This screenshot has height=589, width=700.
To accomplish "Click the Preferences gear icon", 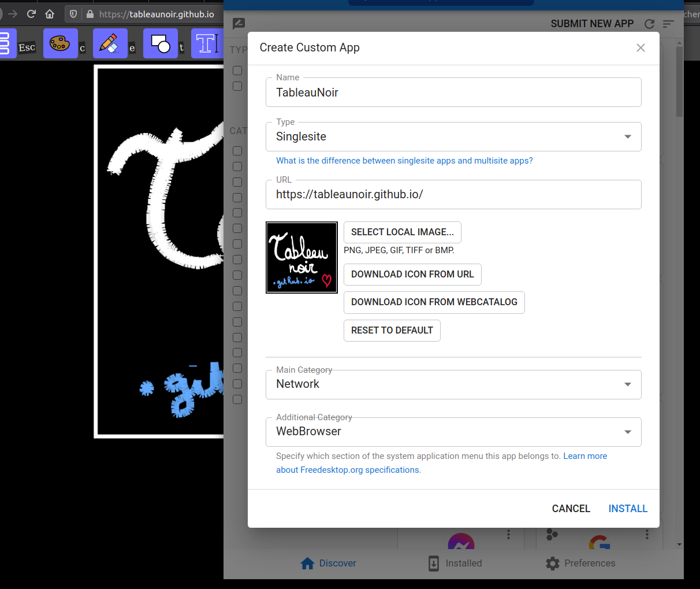I will (553, 564).
